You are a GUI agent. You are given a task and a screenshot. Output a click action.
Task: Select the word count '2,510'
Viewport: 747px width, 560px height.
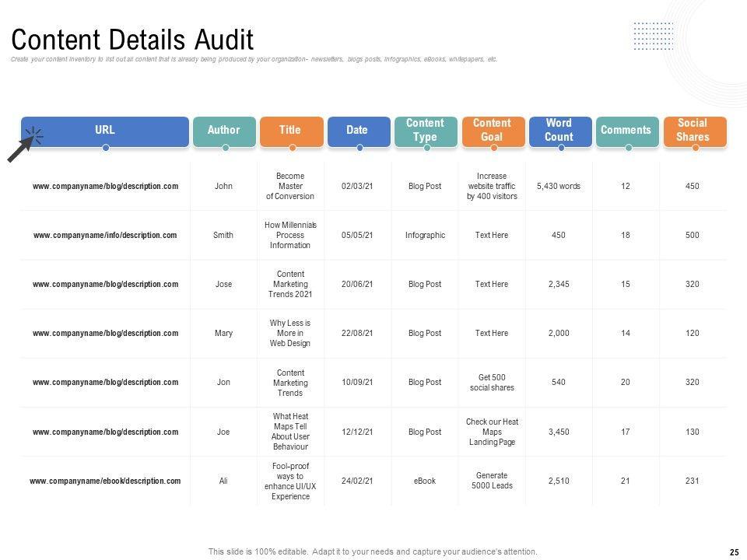point(559,481)
